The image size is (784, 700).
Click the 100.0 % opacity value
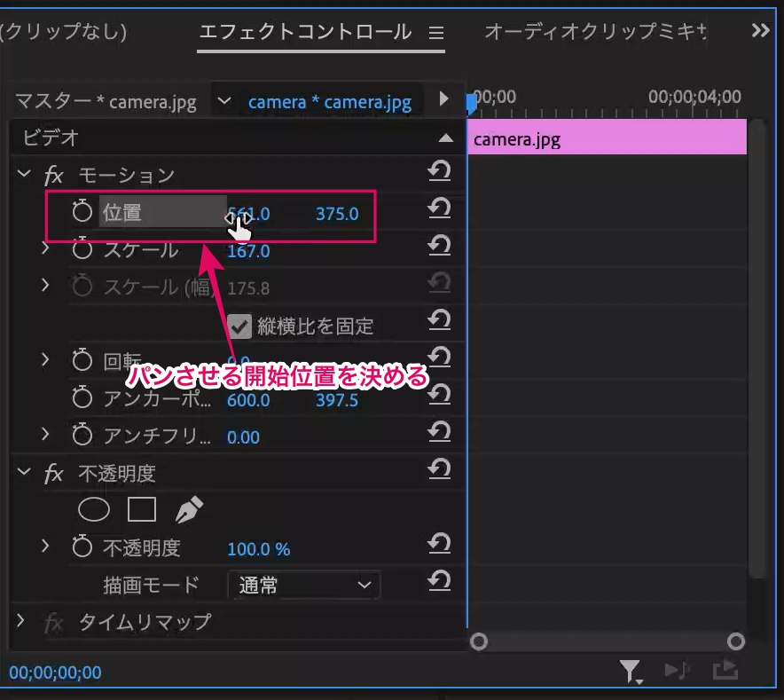258,549
